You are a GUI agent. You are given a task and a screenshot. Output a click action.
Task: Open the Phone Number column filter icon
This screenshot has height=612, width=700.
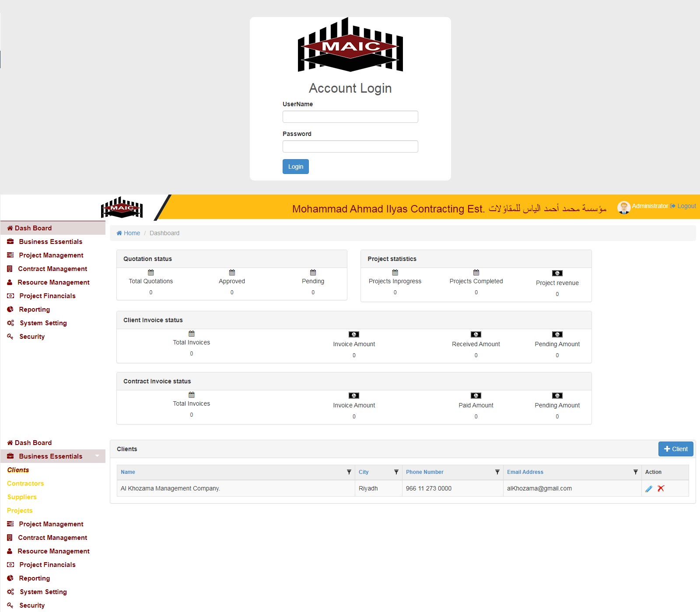point(497,472)
